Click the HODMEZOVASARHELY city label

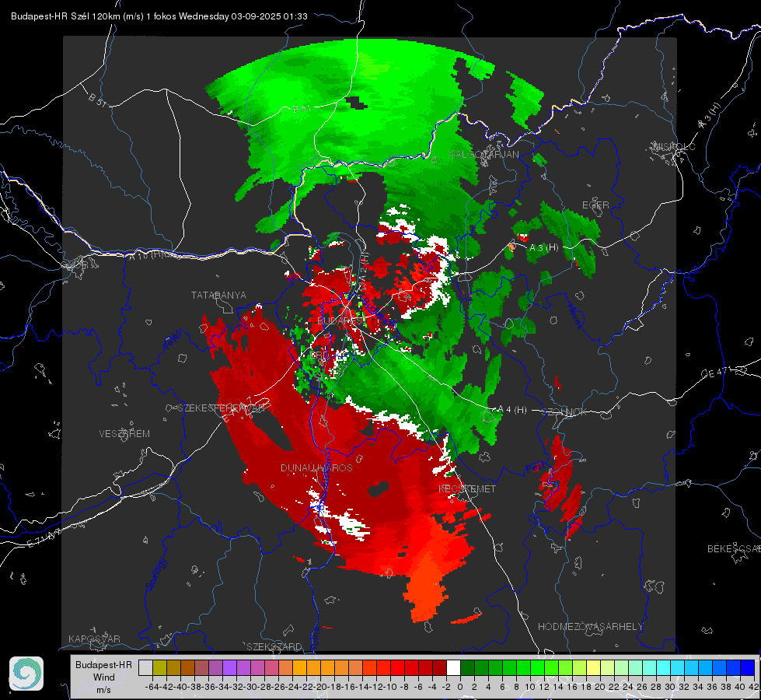590,627
